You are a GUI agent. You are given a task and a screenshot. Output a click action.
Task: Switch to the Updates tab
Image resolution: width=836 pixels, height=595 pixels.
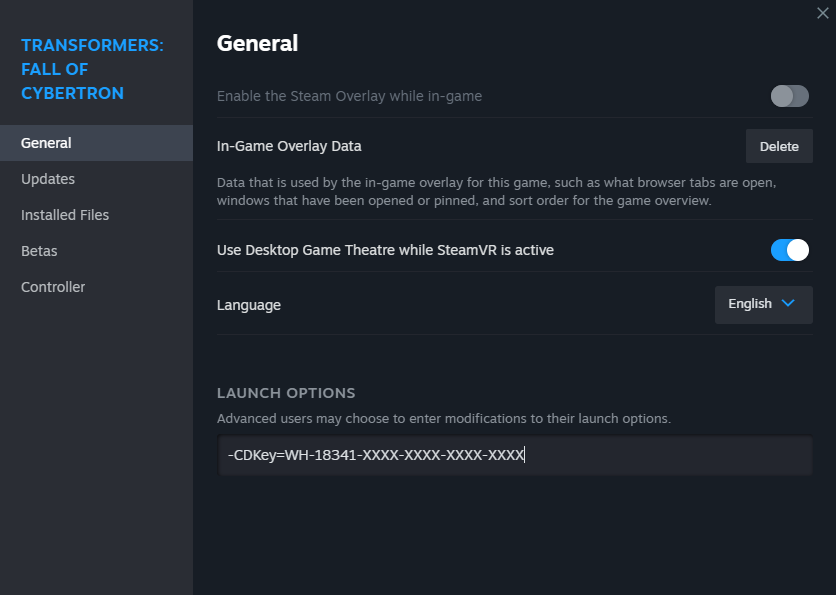[48, 179]
